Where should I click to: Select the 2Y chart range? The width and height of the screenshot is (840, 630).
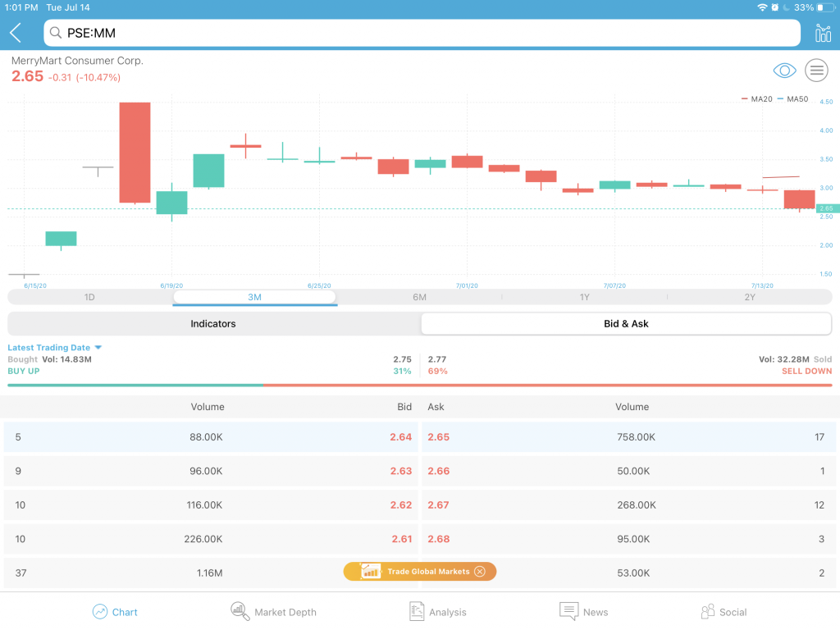click(750, 297)
